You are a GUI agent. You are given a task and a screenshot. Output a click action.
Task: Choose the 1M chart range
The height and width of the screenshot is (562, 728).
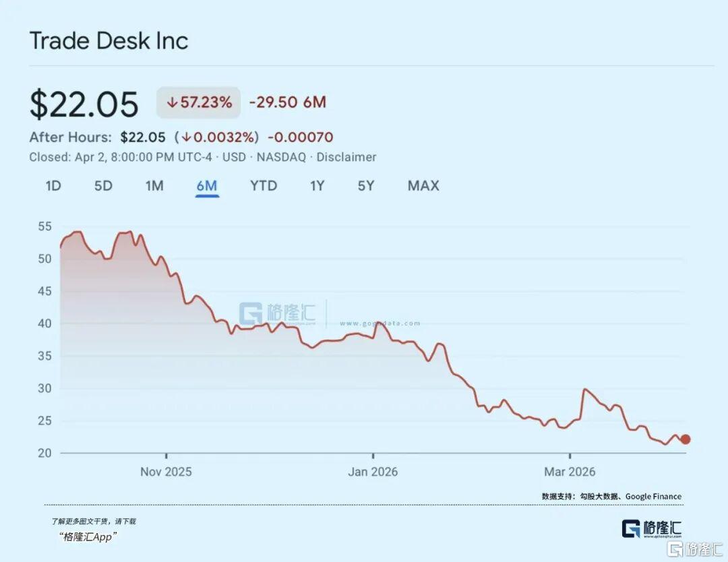click(x=154, y=186)
